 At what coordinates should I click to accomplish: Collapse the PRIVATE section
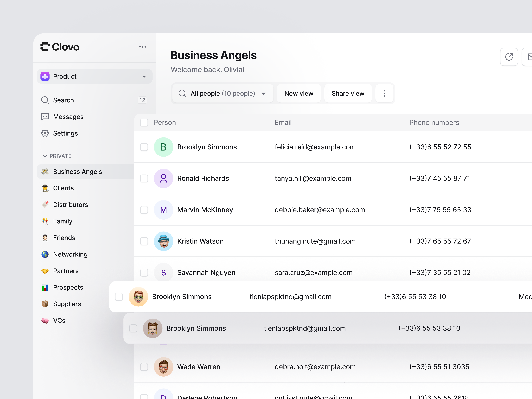pyautogui.click(x=45, y=156)
